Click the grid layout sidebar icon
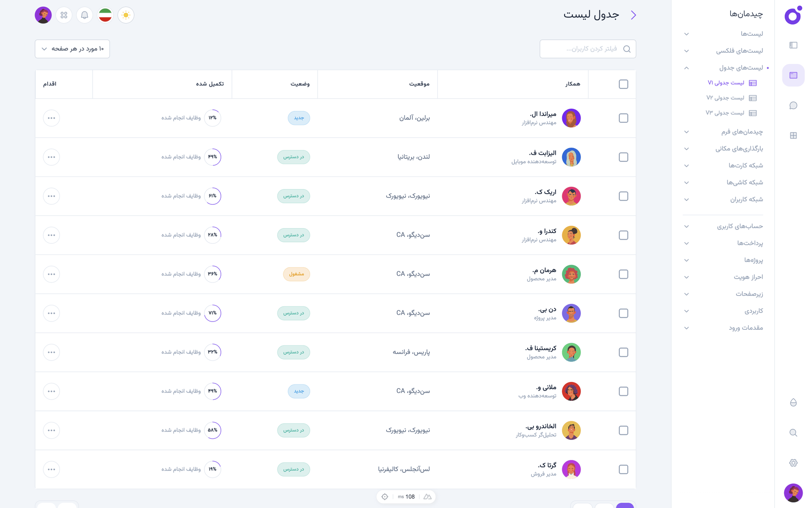Image resolution: width=812 pixels, height=508 pixels. click(793, 135)
